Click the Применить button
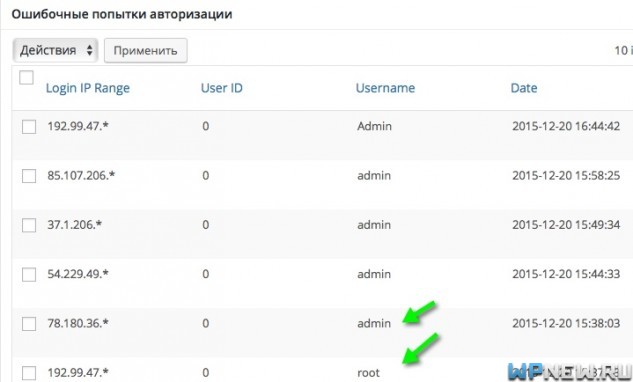The height and width of the screenshot is (382, 633). coord(145,50)
